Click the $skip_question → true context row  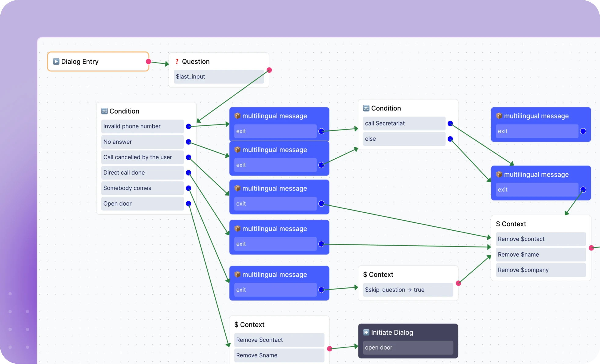408,290
